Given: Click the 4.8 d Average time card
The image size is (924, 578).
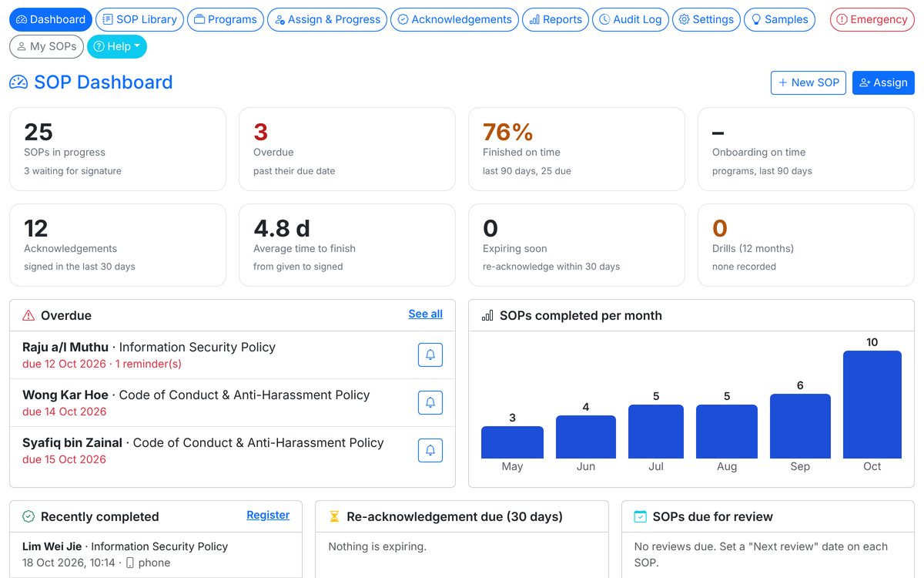Looking at the screenshot, I should click(x=347, y=245).
